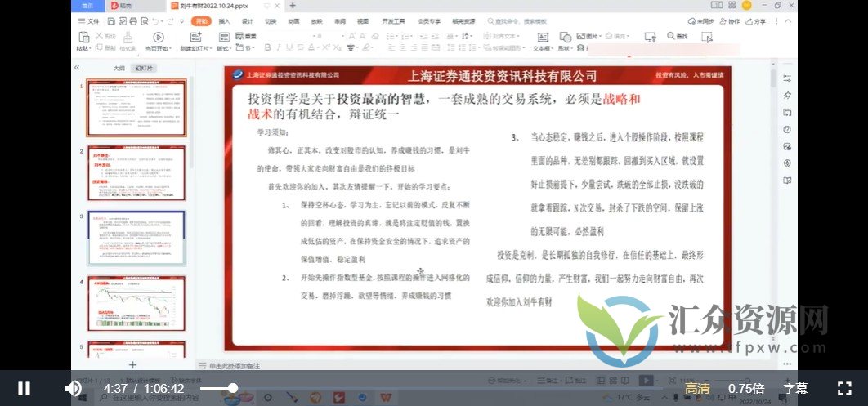This screenshot has width=868, height=406.
Task: Open the 文件 menu
Action: click(89, 21)
